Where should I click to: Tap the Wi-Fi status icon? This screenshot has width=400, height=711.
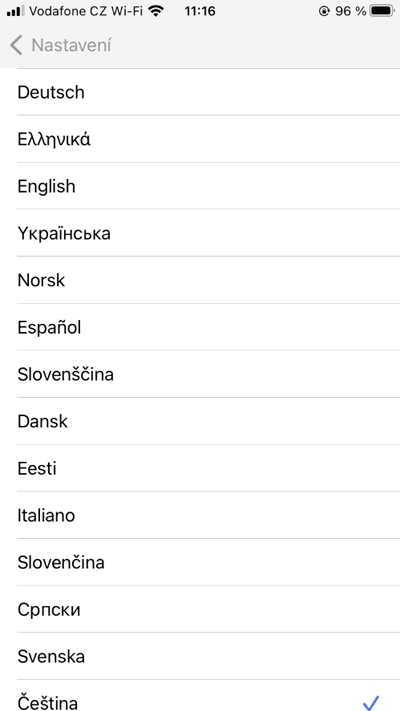pos(157,11)
